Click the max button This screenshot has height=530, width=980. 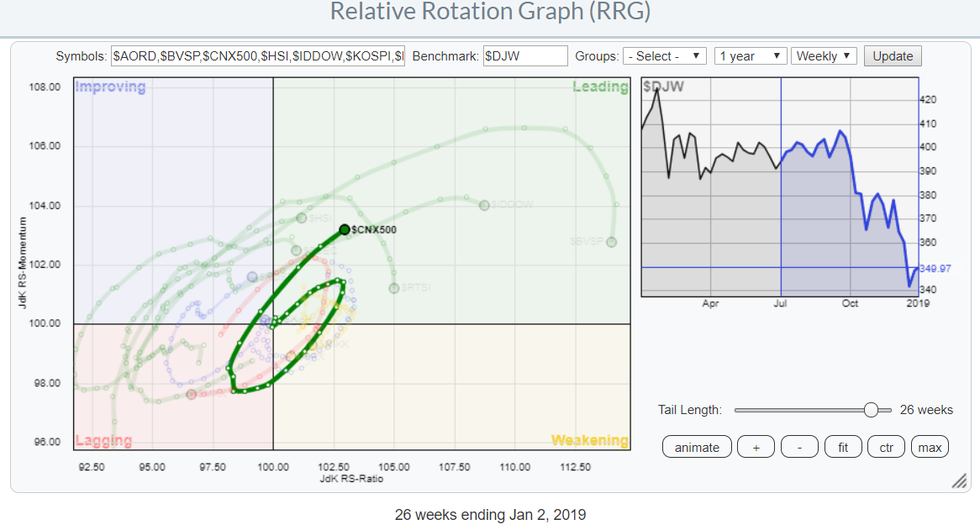pos(930,447)
